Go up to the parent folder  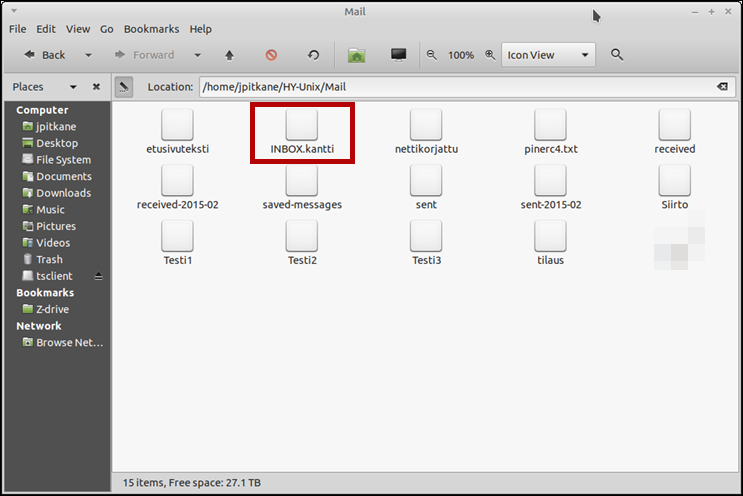coord(229,55)
